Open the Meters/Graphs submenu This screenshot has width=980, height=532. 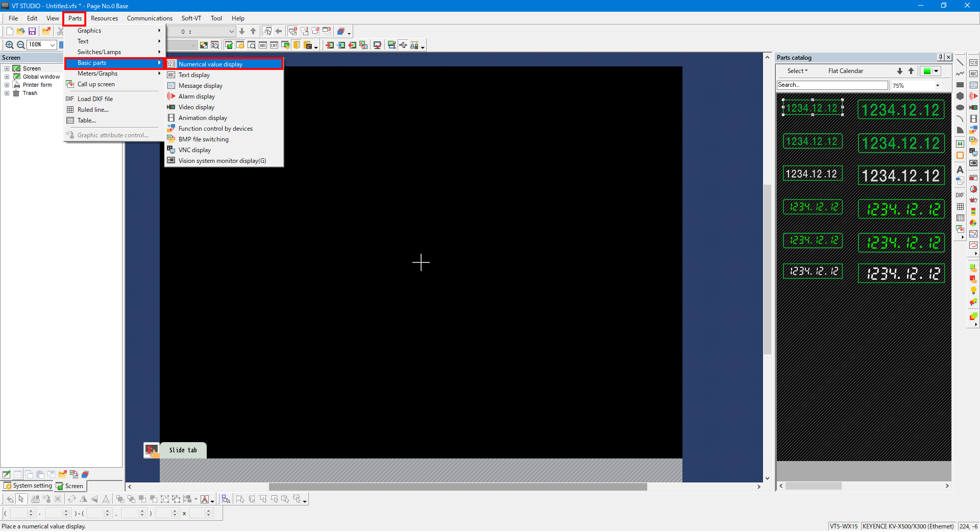pyautogui.click(x=97, y=74)
